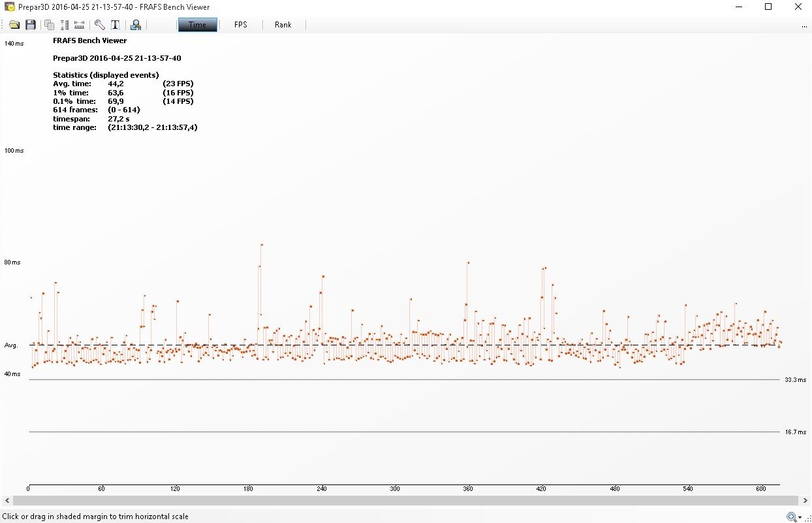Close the FRAFS Bench Viewer window
Image resolution: width=812 pixels, height=523 pixels.
pyautogui.click(x=798, y=7)
